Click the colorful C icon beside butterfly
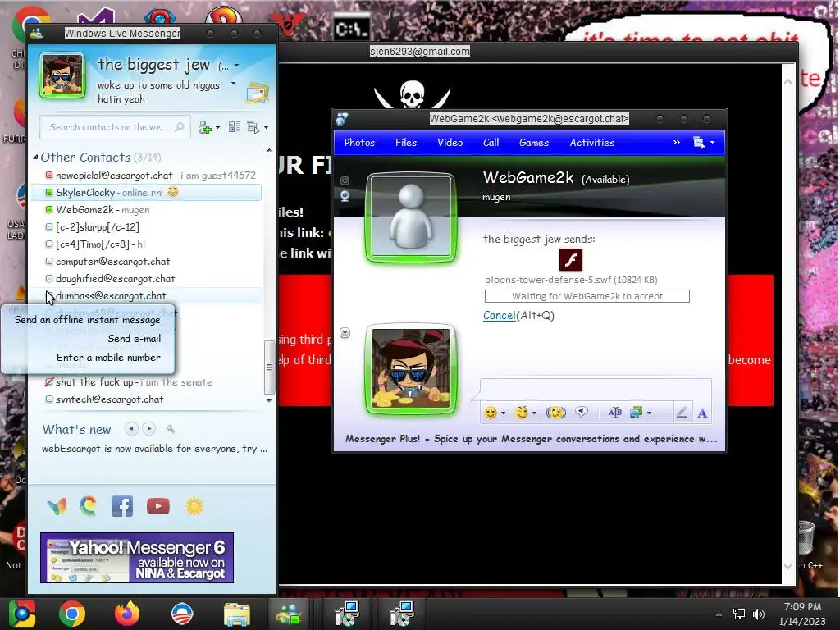Screen dimensions: 840x630 pos(89,505)
